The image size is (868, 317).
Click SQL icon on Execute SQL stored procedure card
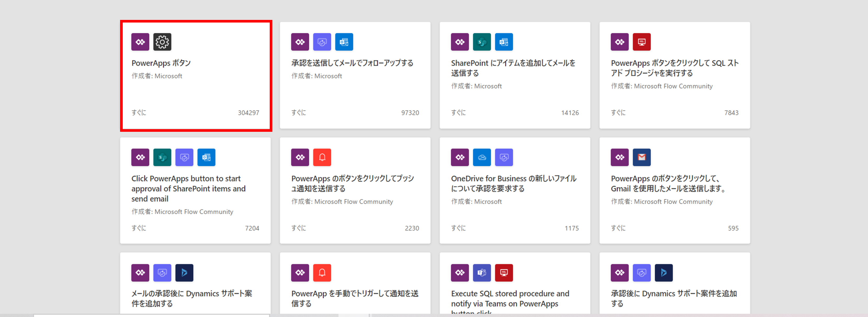(x=504, y=273)
